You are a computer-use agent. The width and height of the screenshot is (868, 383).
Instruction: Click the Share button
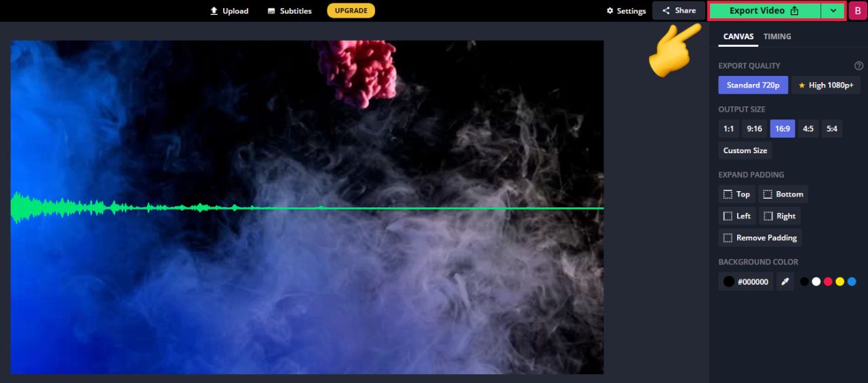pyautogui.click(x=679, y=11)
